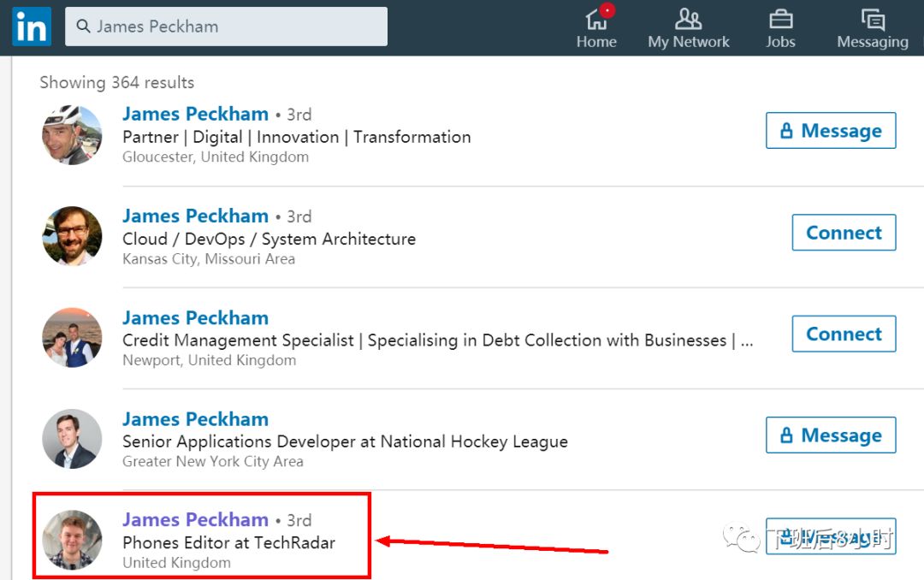
Task: Open the Jobs briefcase icon
Action: coord(780,19)
